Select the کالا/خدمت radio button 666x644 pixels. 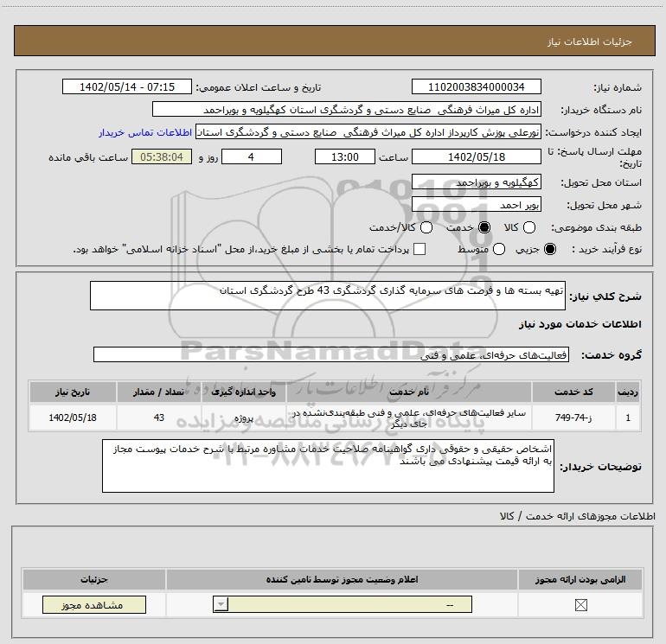click(x=426, y=227)
